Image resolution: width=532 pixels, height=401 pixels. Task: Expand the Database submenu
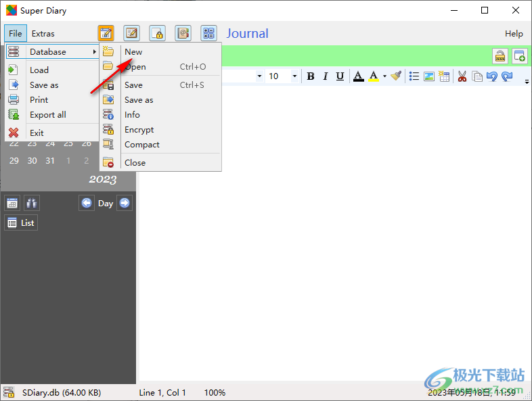[53, 52]
